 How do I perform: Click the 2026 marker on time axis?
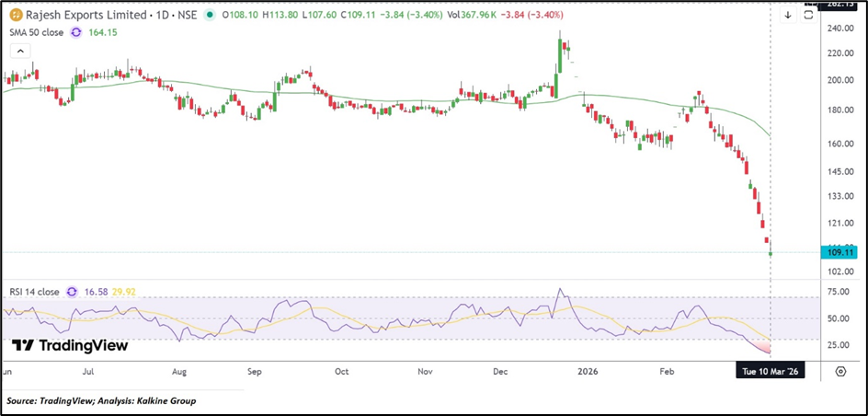click(x=588, y=372)
